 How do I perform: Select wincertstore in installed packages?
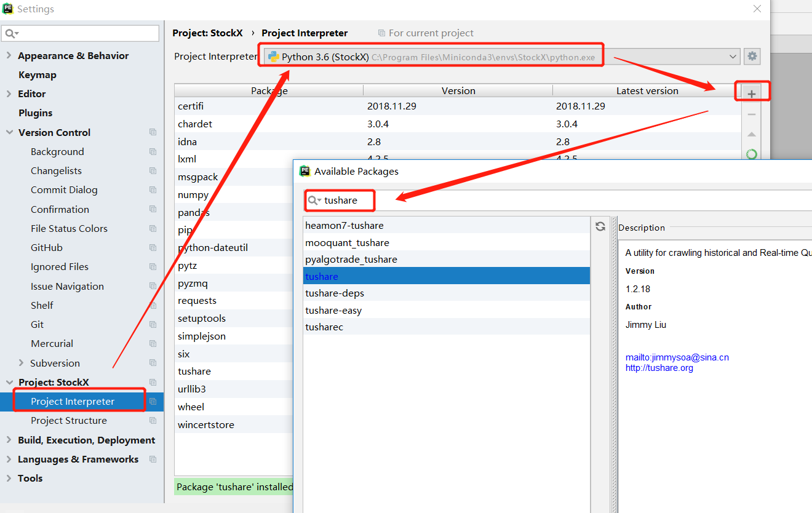tap(234, 424)
